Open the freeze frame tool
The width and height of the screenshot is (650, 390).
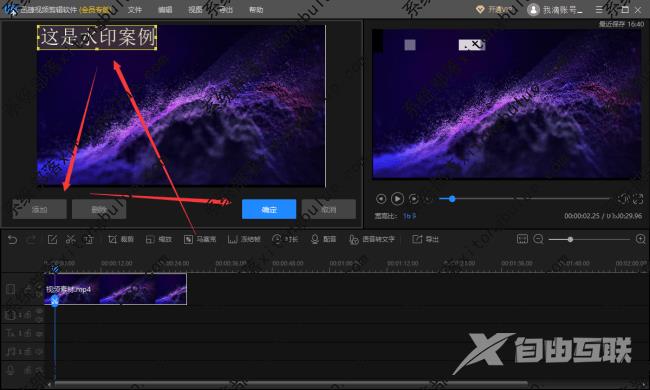(244, 240)
